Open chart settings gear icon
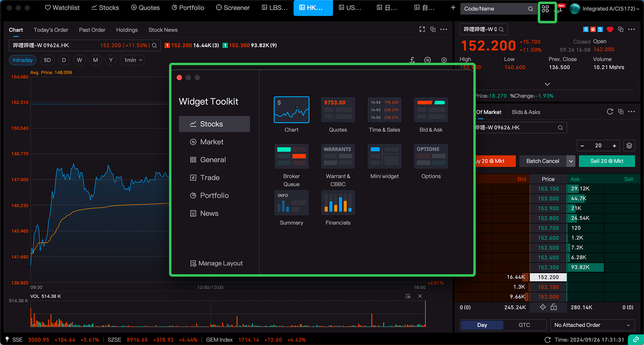The image size is (644, 345). coord(444,60)
